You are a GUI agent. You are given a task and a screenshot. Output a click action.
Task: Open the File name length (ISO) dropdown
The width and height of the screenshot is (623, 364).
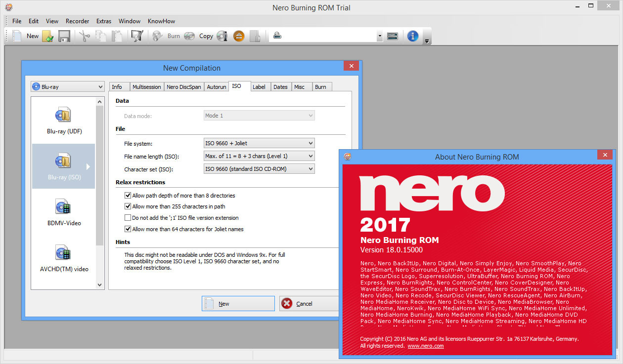(260, 156)
